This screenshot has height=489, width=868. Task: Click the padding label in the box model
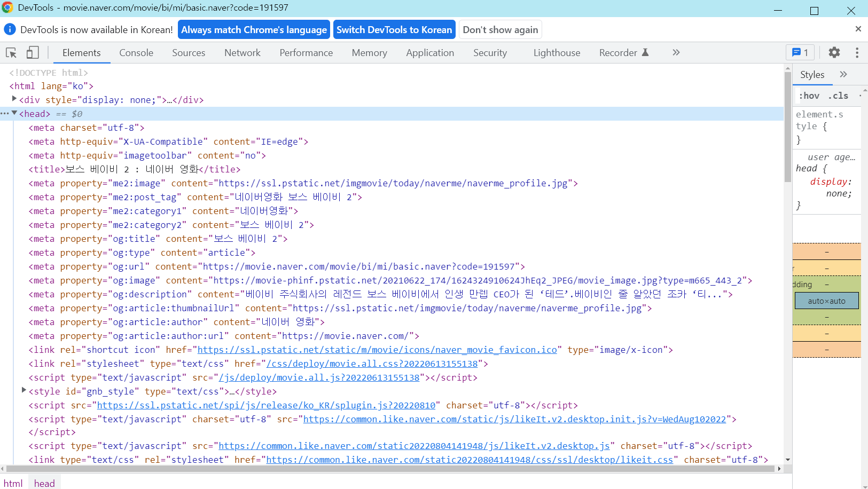coord(802,285)
